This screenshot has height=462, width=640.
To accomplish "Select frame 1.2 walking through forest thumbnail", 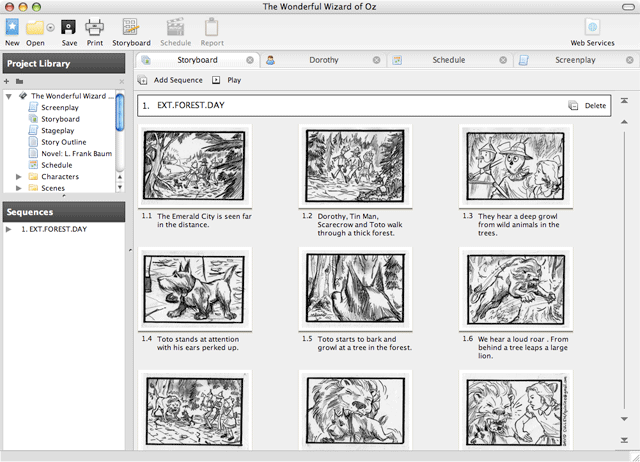I will pyautogui.click(x=355, y=165).
